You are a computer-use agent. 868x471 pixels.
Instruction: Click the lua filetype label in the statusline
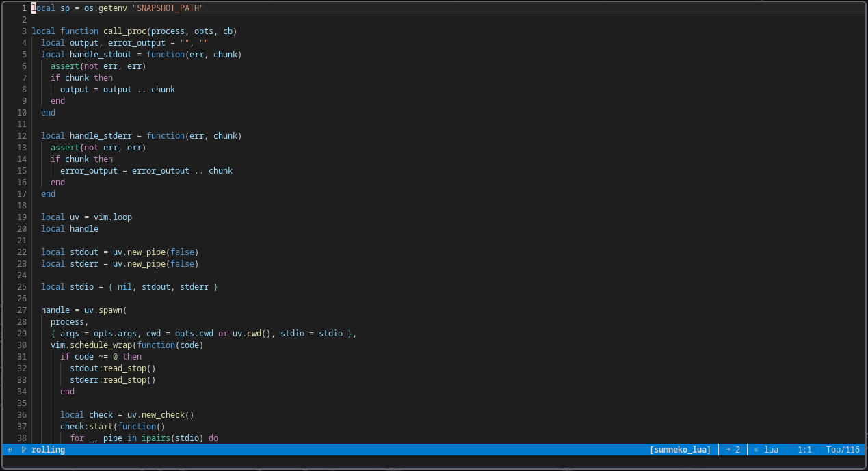772,450
